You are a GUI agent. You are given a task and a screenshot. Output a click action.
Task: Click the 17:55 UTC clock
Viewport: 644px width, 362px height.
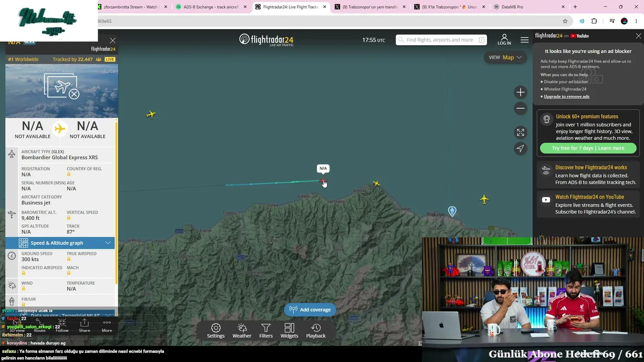click(374, 40)
